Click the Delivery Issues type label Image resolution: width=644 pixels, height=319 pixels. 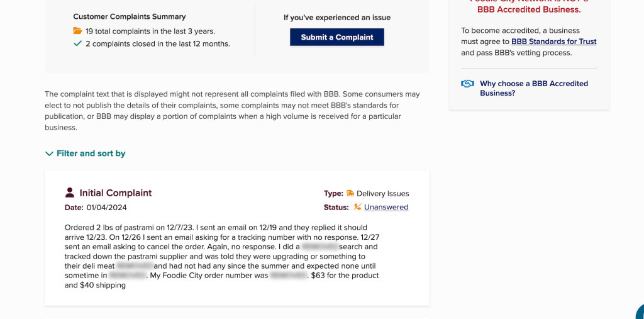pyautogui.click(x=382, y=193)
